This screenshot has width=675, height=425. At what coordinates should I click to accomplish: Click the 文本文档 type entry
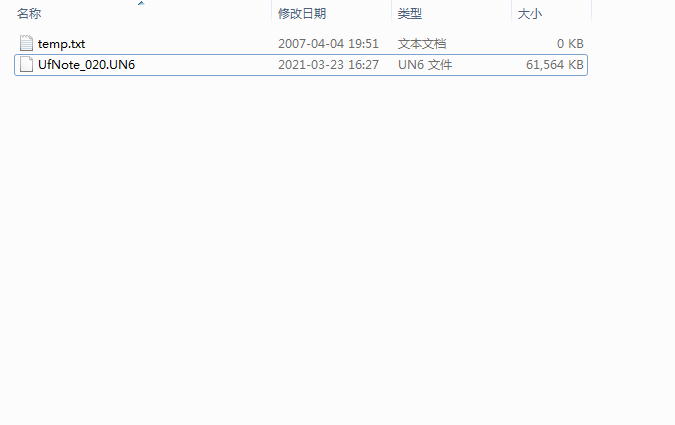[422, 44]
